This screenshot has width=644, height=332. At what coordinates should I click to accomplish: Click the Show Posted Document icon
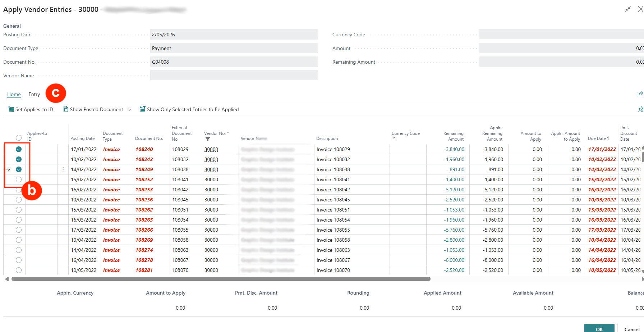[x=66, y=109]
